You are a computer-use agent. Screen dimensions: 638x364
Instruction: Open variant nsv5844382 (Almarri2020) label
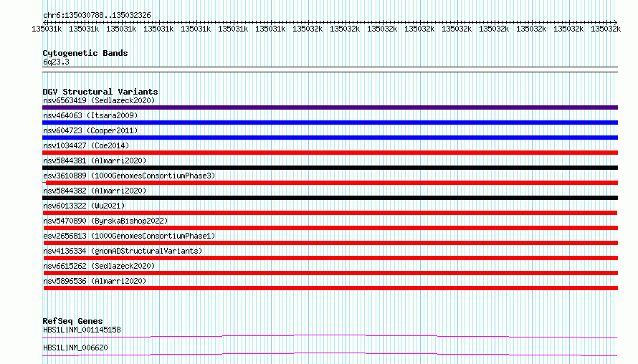tap(95, 191)
